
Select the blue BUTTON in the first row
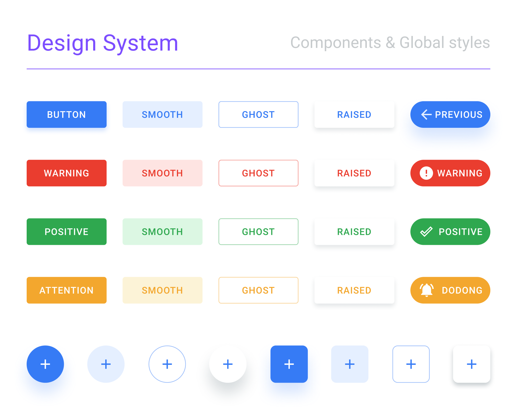point(66,114)
